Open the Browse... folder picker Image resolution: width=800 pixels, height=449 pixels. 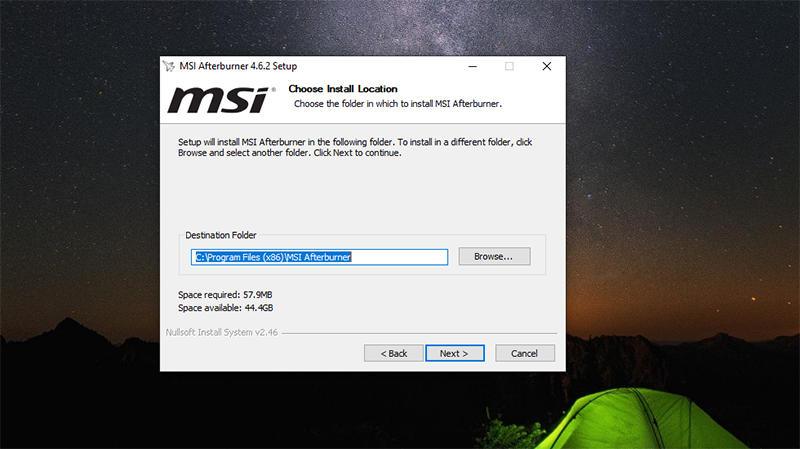coord(494,256)
